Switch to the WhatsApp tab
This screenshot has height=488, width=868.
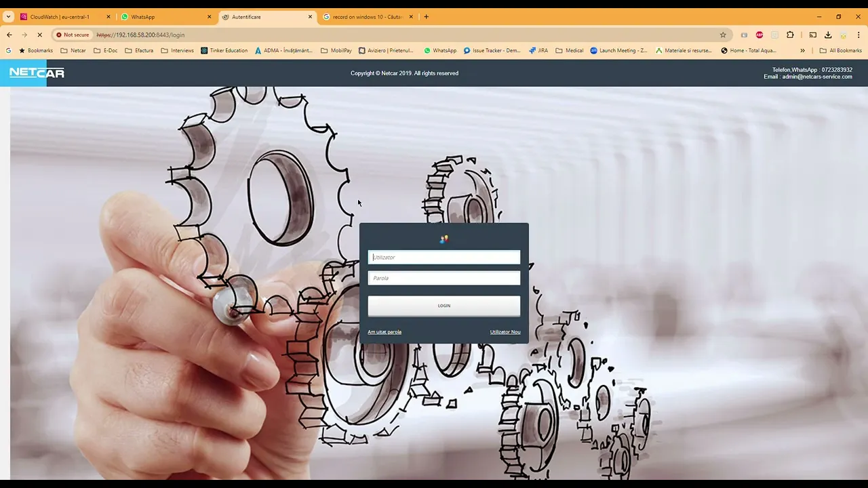coord(142,17)
